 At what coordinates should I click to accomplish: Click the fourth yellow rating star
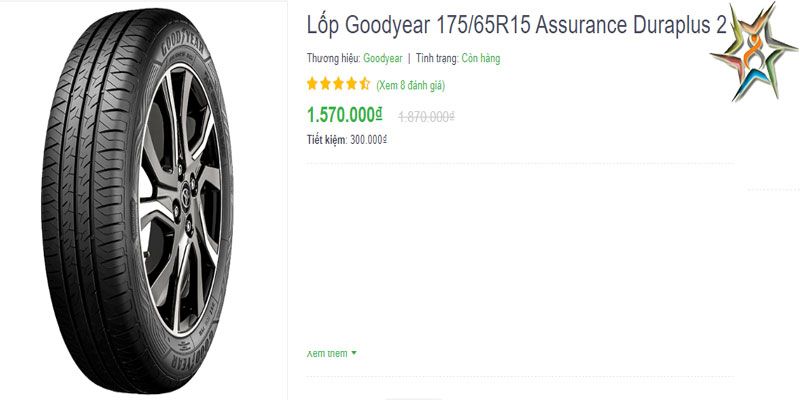(x=352, y=84)
